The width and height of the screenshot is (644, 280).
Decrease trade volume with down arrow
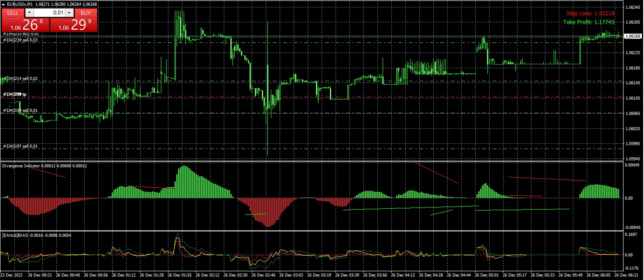29,13
